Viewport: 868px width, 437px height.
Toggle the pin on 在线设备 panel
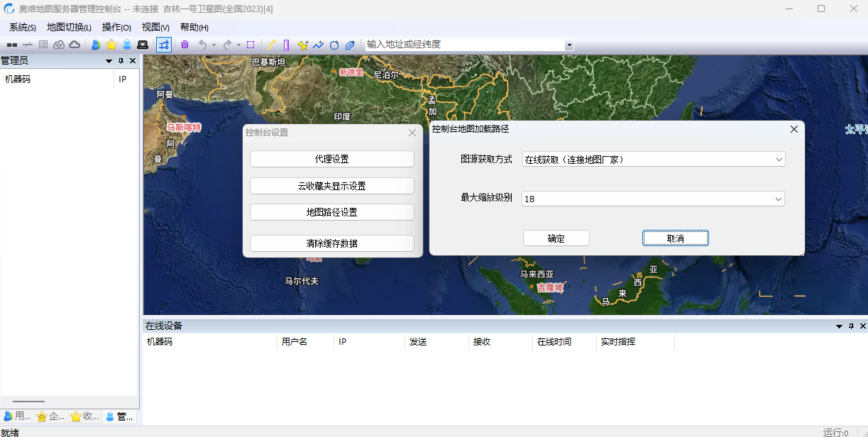tap(851, 326)
